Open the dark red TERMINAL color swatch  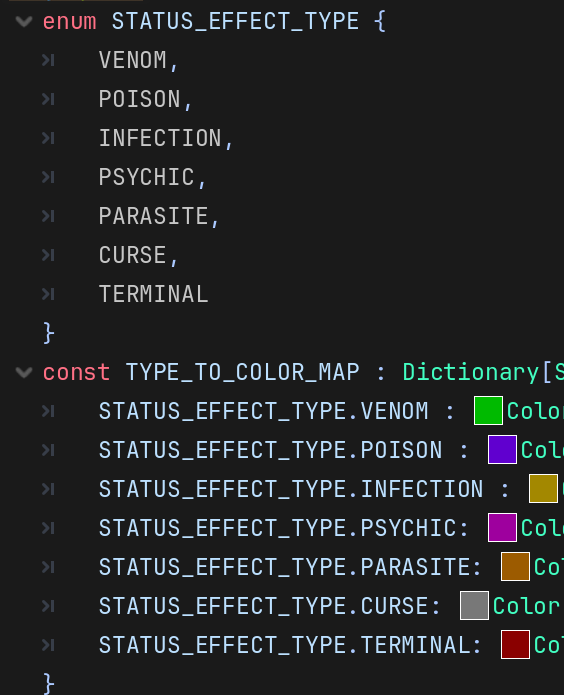coord(515,644)
